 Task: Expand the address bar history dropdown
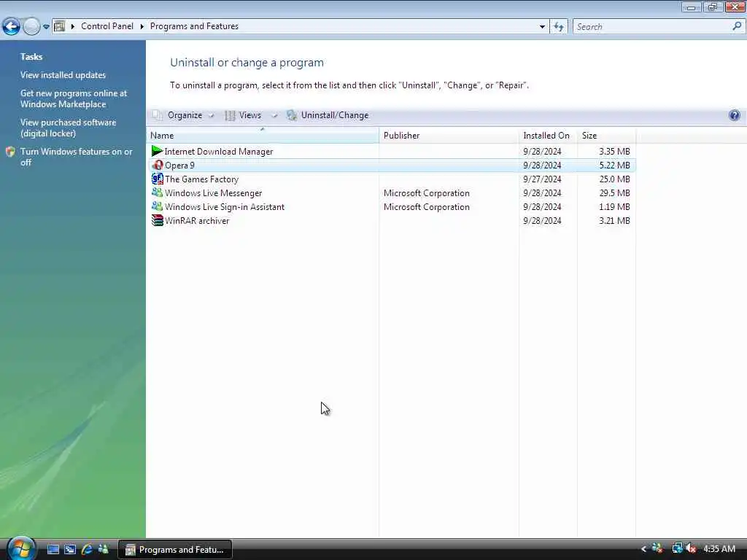coord(542,27)
